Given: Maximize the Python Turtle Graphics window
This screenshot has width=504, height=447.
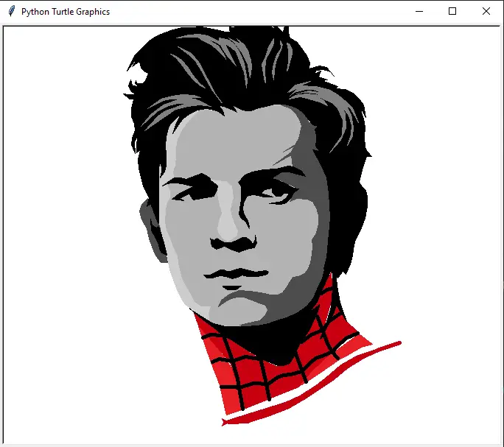Looking at the screenshot, I should [452, 12].
